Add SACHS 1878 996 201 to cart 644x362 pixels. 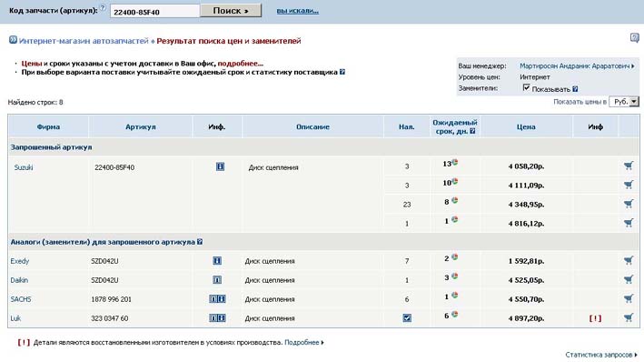[629, 298]
